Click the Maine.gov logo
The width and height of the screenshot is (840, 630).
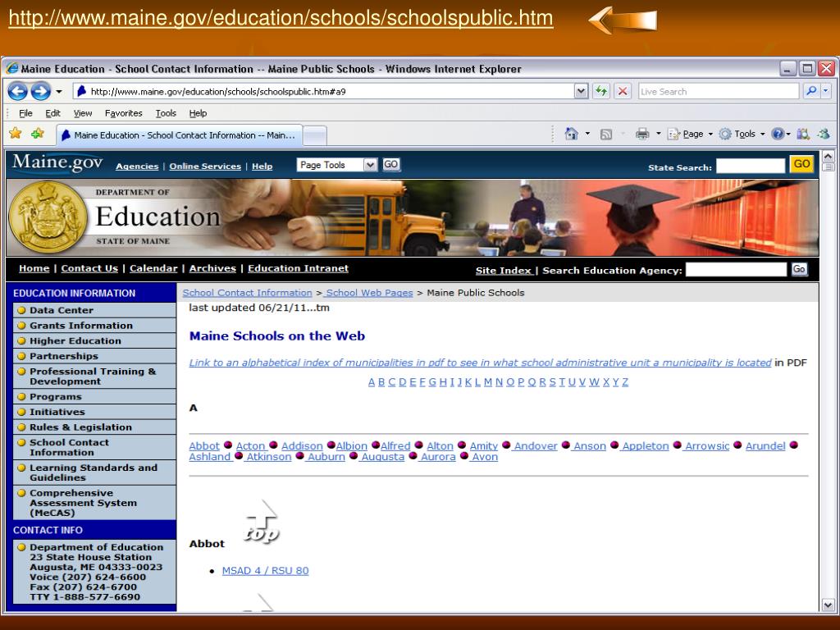[57, 162]
